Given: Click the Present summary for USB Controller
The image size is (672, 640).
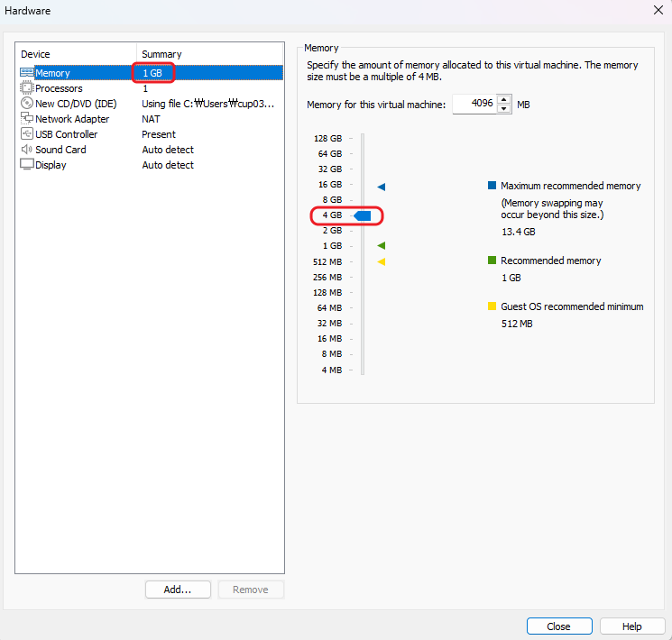Looking at the screenshot, I should 159,134.
